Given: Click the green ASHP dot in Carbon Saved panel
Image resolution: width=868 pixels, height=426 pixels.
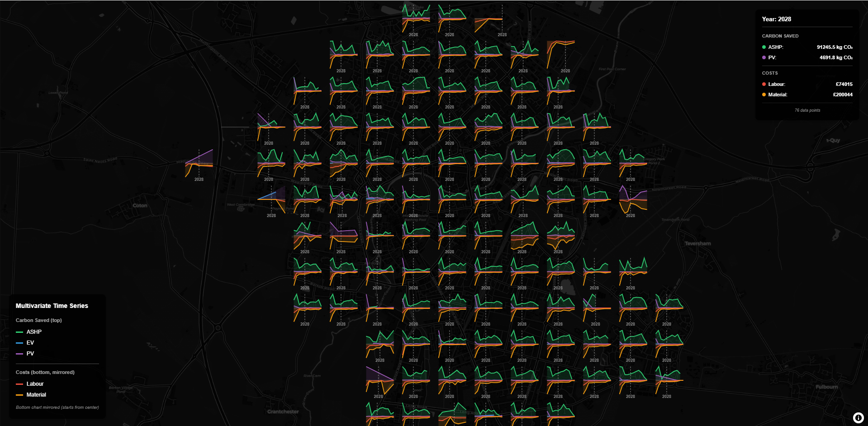Looking at the screenshot, I should click(x=764, y=47).
